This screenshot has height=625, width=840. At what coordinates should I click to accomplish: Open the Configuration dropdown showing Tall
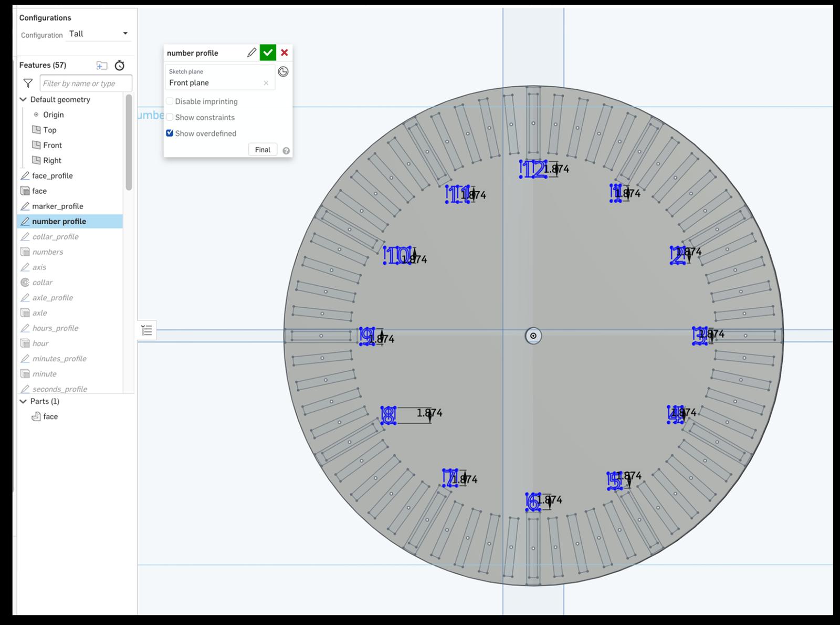99,34
